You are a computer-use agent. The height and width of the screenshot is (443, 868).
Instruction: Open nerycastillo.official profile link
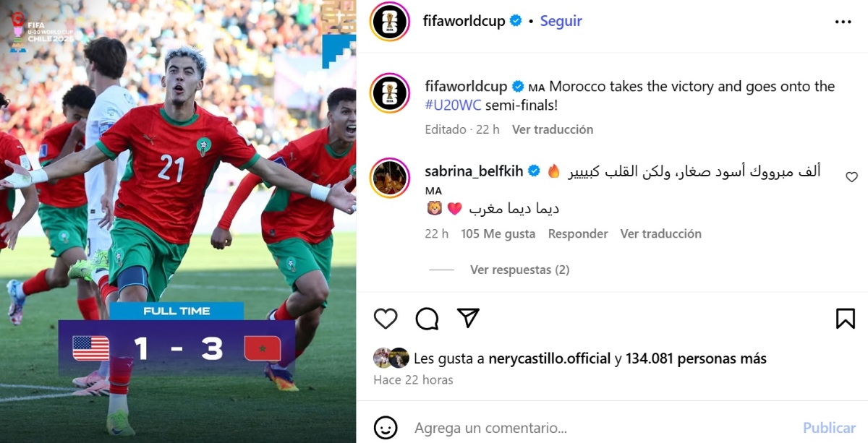tap(550, 358)
